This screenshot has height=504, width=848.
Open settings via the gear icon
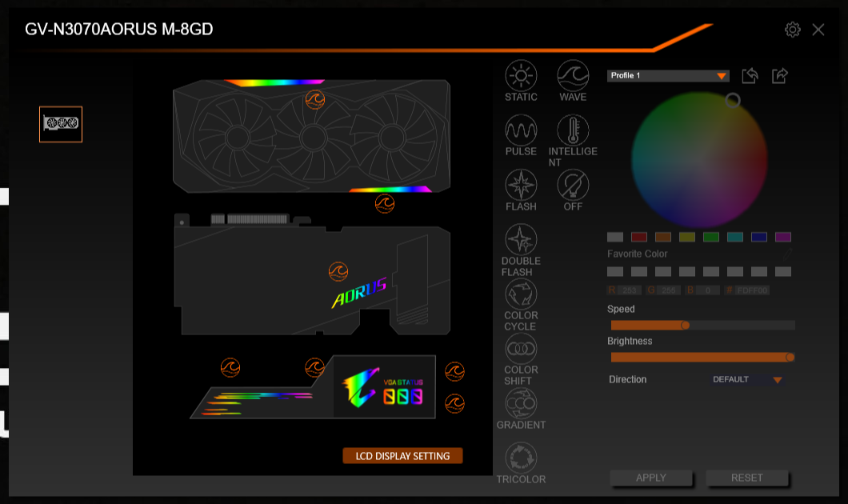[x=792, y=30]
